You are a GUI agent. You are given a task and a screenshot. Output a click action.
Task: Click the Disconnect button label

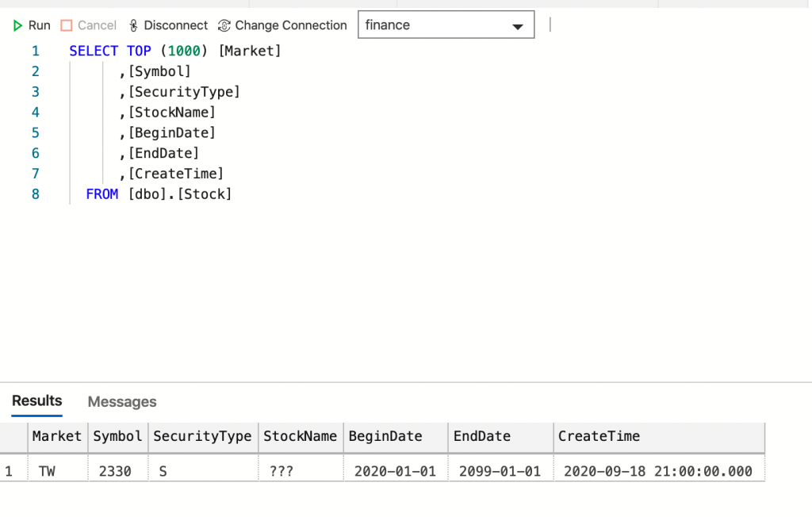click(175, 25)
